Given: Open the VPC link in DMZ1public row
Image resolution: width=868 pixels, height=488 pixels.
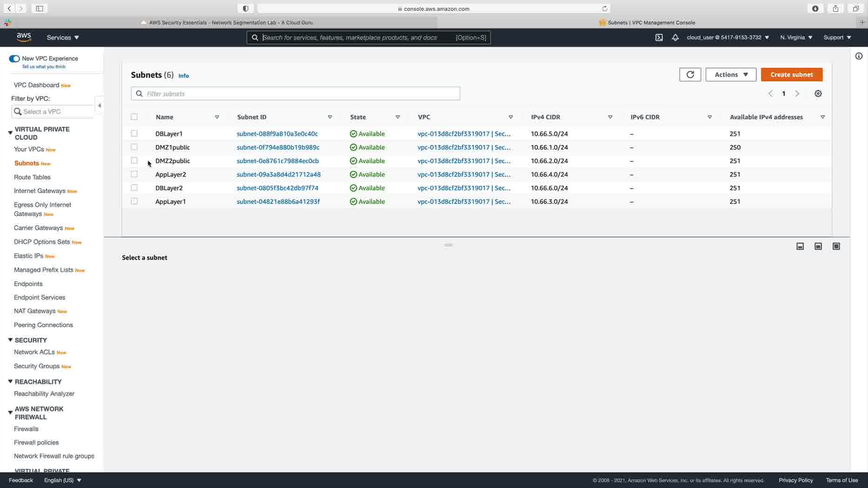Looking at the screenshot, I should pyautogui.click(x=464, y=147).
